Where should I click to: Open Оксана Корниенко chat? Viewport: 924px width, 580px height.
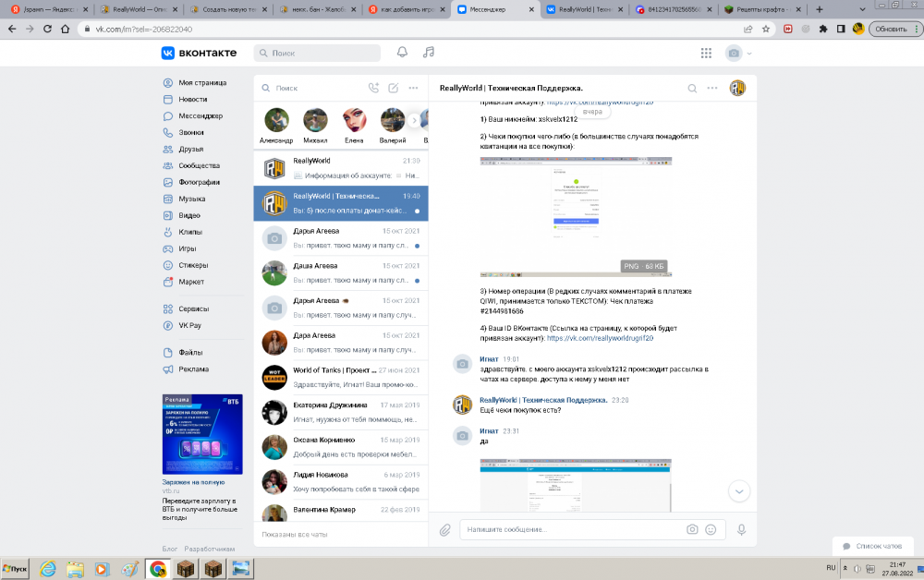tap(341, 447)
